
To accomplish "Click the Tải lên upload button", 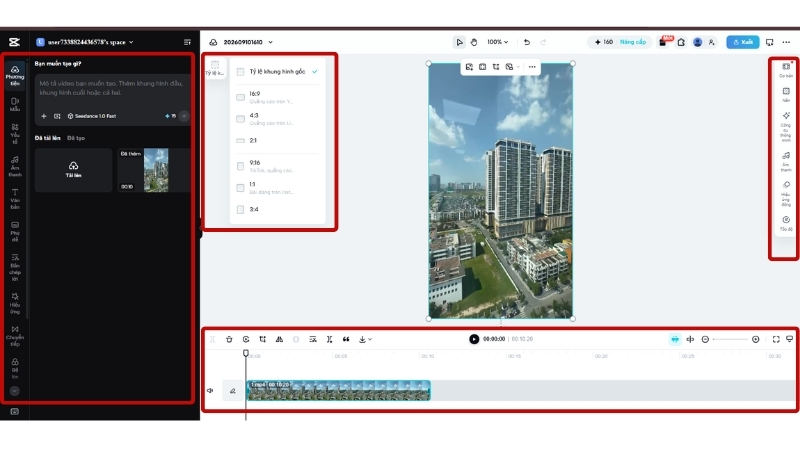I will [x=73, y=170].
